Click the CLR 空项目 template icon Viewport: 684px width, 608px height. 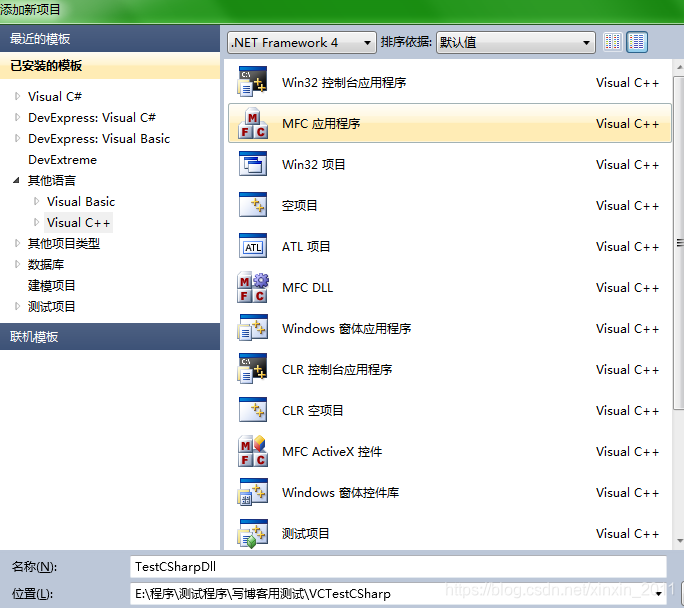pyautogui.click(x=253, y=410)
